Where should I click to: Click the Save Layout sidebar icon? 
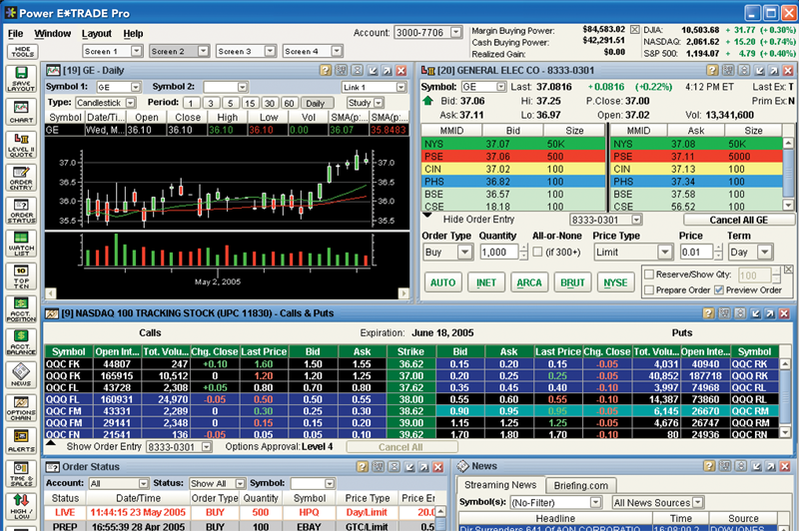[21, 79]
